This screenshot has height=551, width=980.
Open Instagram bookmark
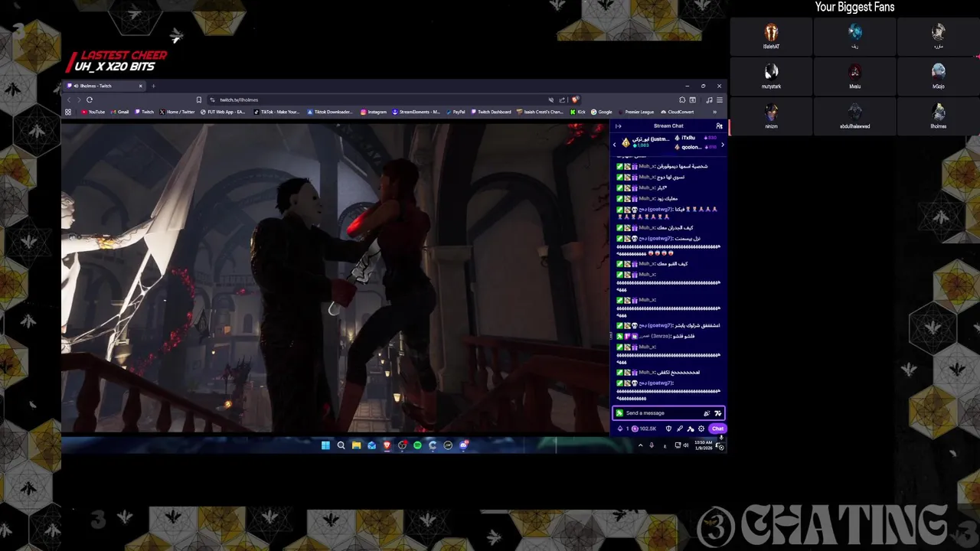374,112
